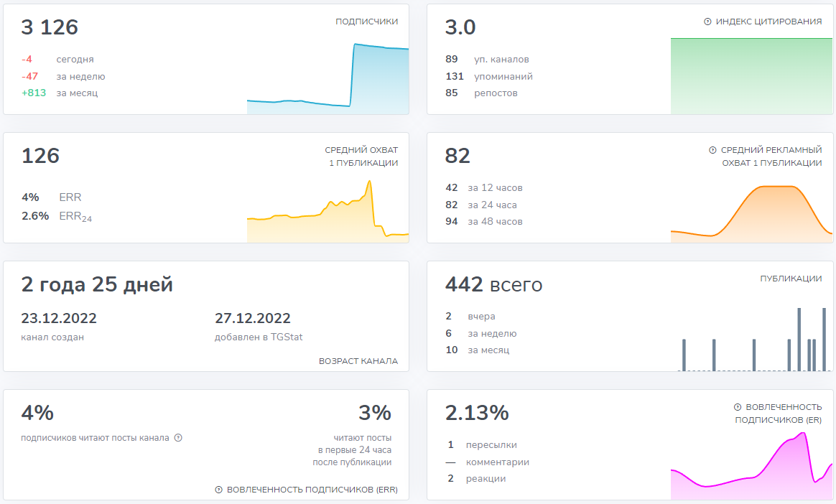Screen dimensions: 836x504
Task: Click help icon beside Средний рекламный охват
Action: coord(712,150)
